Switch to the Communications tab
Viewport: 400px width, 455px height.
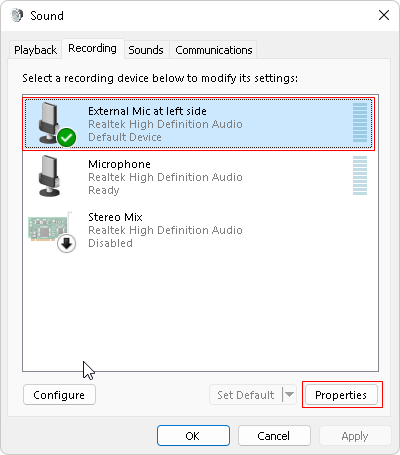214,50
